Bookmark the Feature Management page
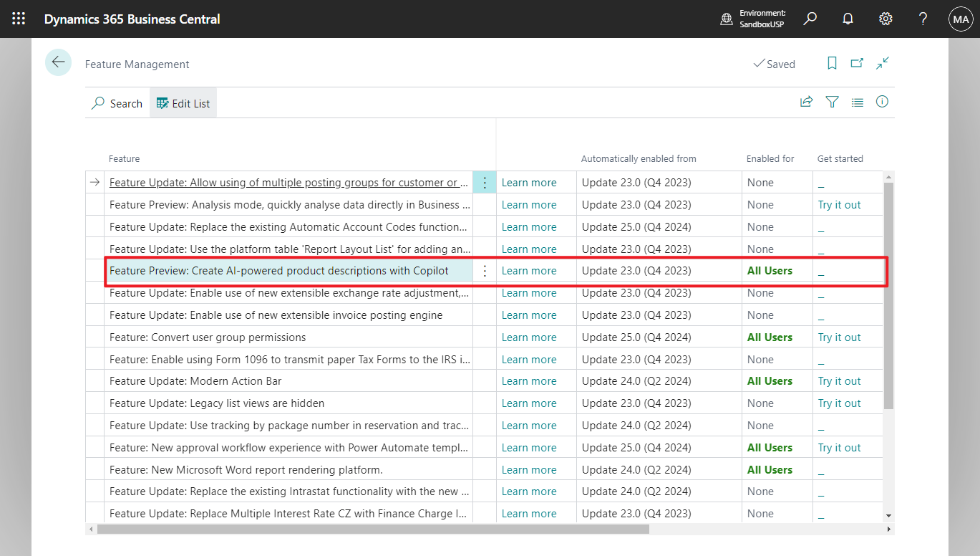 pos(832,63)
